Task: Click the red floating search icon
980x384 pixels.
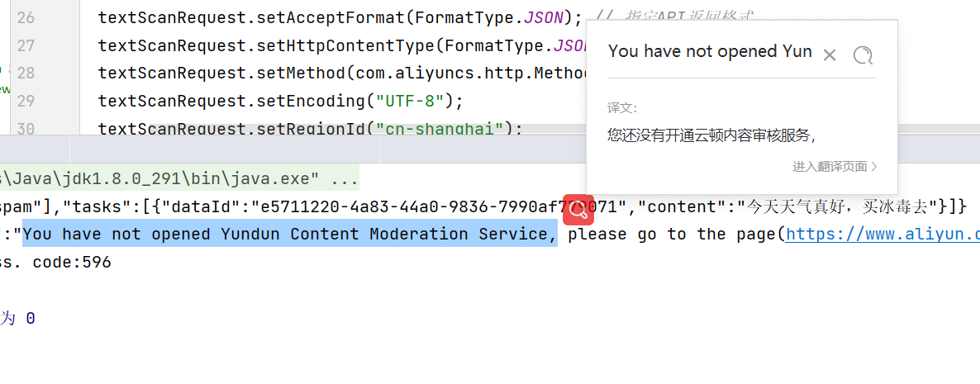Action: (578, 210)
